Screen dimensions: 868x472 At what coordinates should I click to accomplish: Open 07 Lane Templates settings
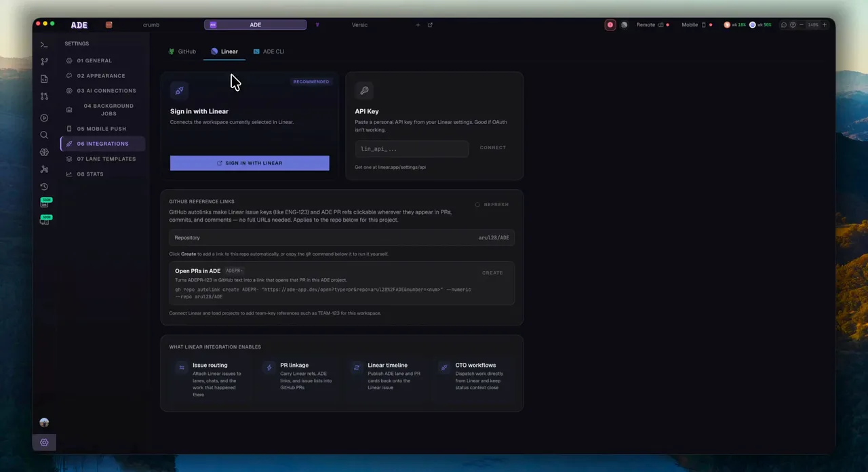coord(102,159)
